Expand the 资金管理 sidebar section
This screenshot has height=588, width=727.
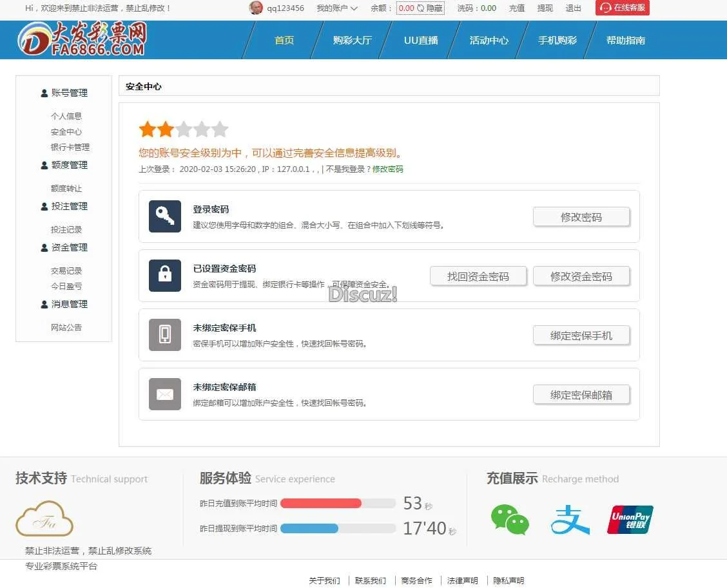(64, 247)
